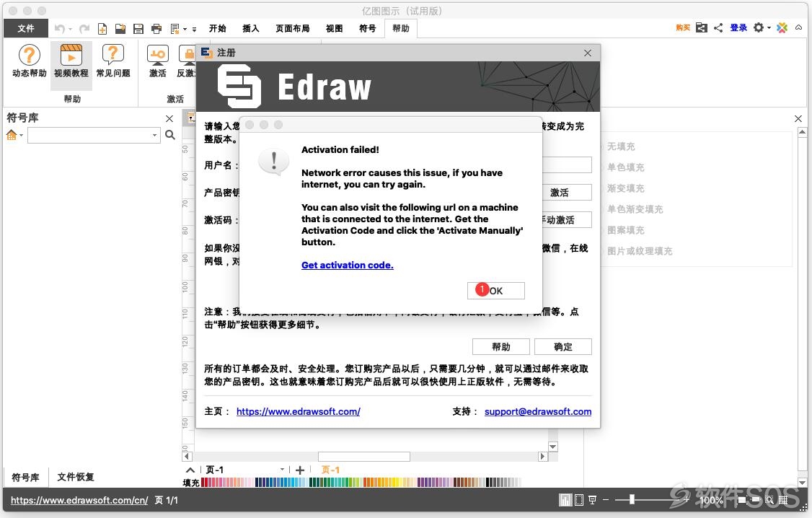The width and height of the screenshot is (812, 518).
Task: Open the undo history dropdown arrow
Action: (70, 29)
